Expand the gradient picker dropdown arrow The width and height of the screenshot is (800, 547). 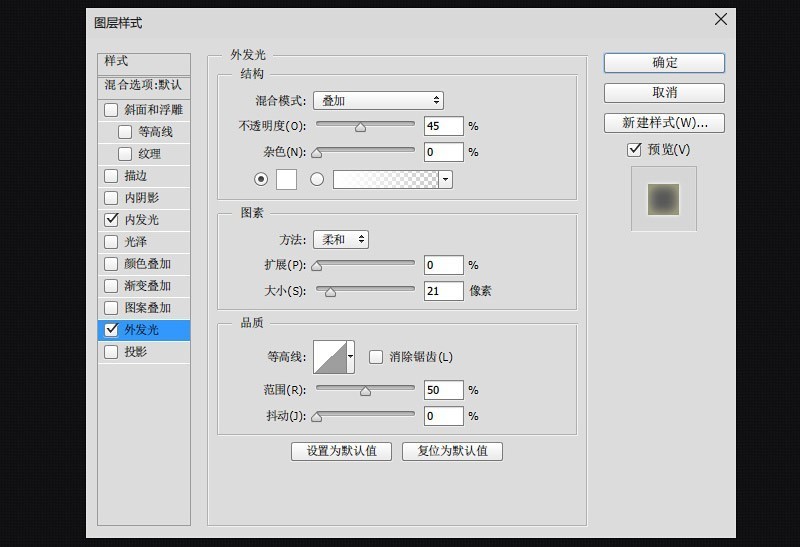[x=446, y=179]
